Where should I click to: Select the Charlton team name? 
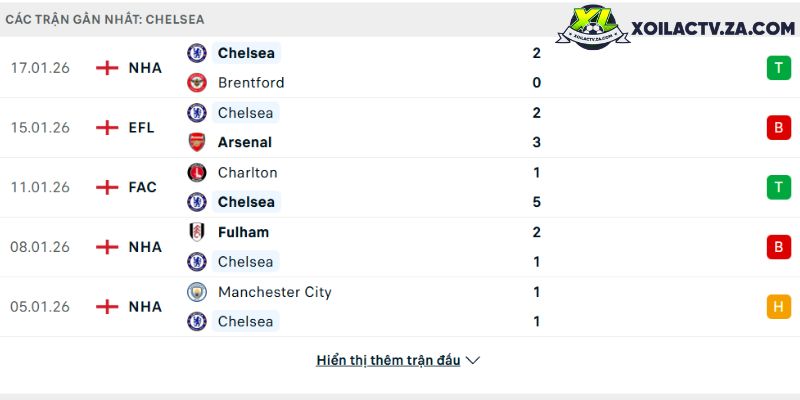pos(247,172)
